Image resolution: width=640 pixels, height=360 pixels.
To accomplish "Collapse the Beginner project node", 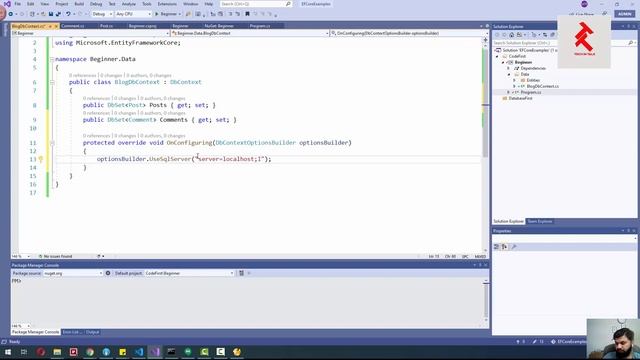I will [503, 62].
